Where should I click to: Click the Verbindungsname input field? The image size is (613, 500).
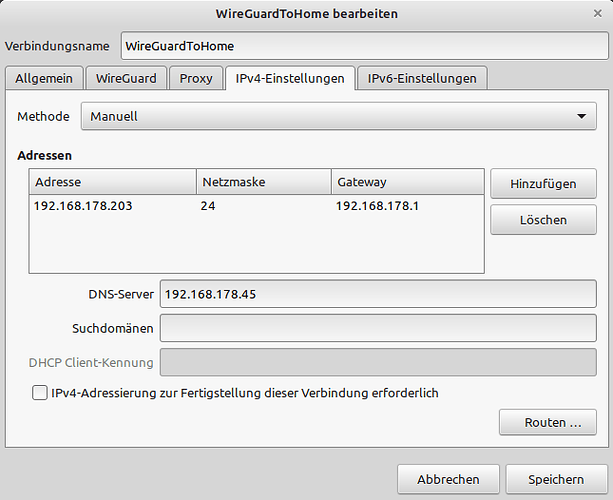pyautogui.click(x=365, y=46)
